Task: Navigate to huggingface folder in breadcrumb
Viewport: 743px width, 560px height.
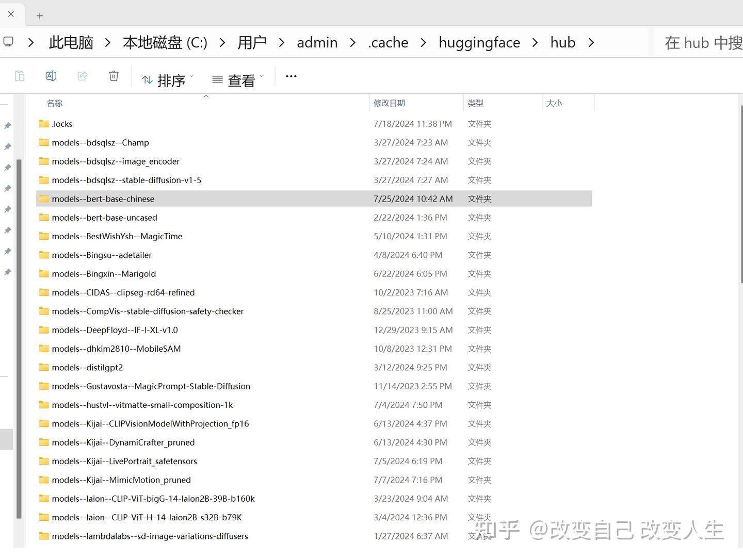Action: tap(479, 42)
